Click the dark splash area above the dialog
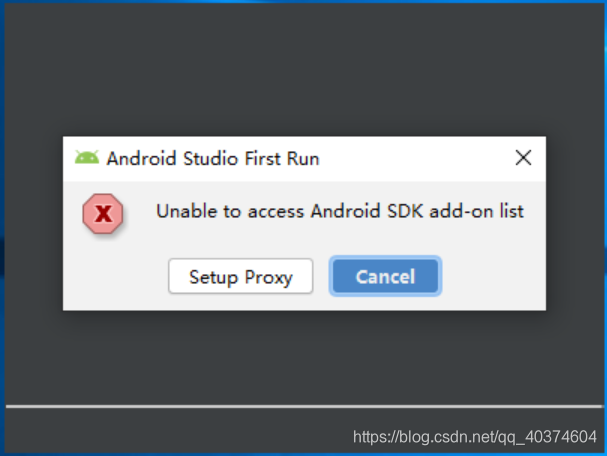The image size is (607, 456). coord(304,70)
